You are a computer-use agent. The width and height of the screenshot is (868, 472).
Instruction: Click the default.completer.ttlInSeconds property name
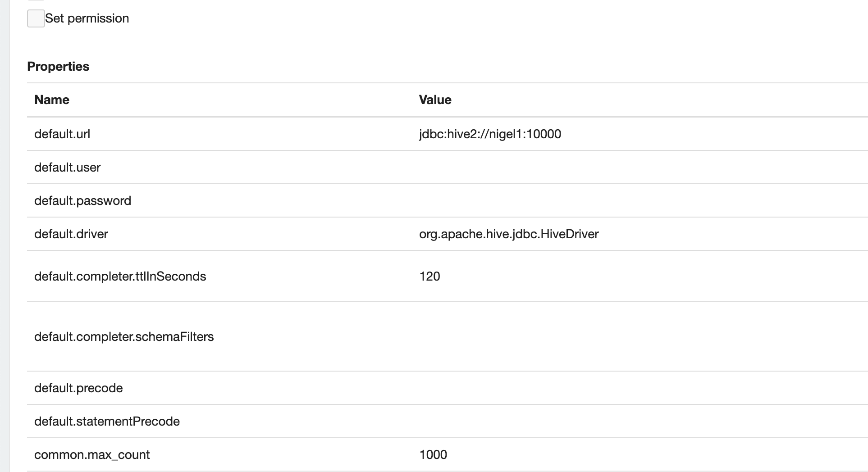point(120,276)
